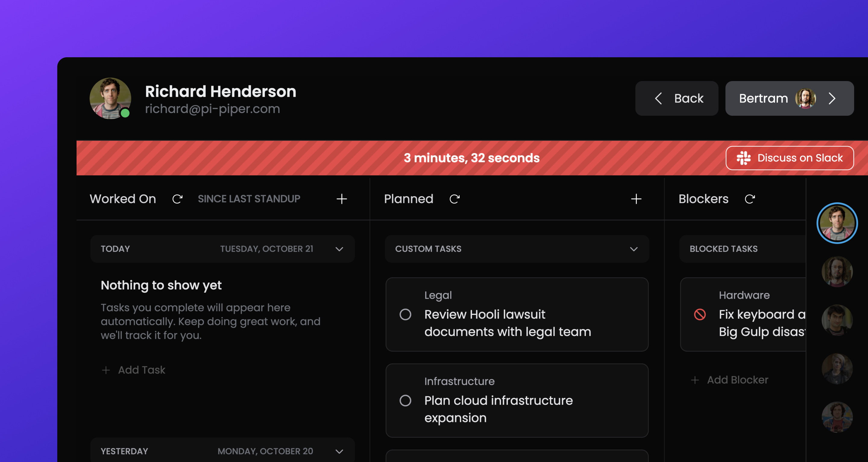
Task: Go to next person Bertram
Action: (789, 99)
